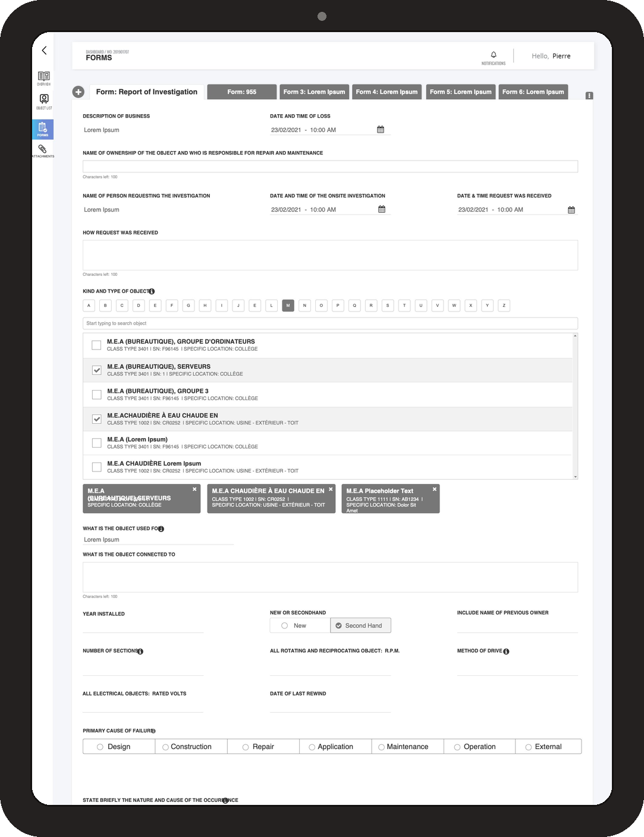Show info for What Is the Object Used For
Image resolution: width=644 pixels, height=837 pixels.
(x=161, y=528)
